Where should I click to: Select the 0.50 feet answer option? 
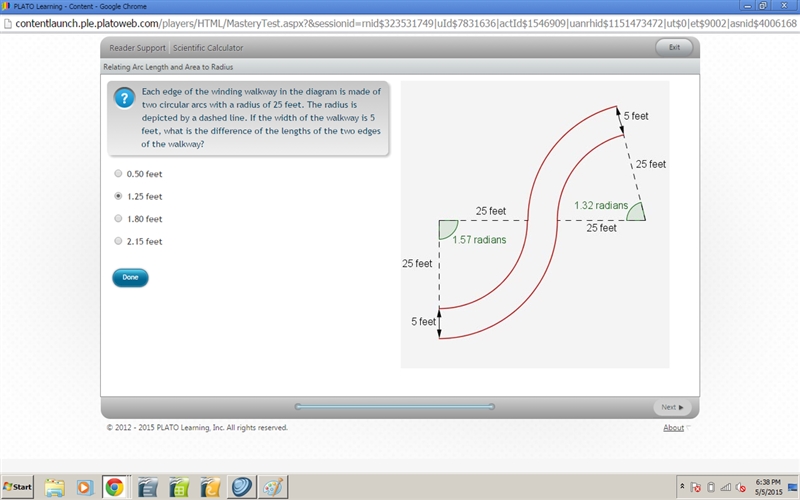point(118,173)
